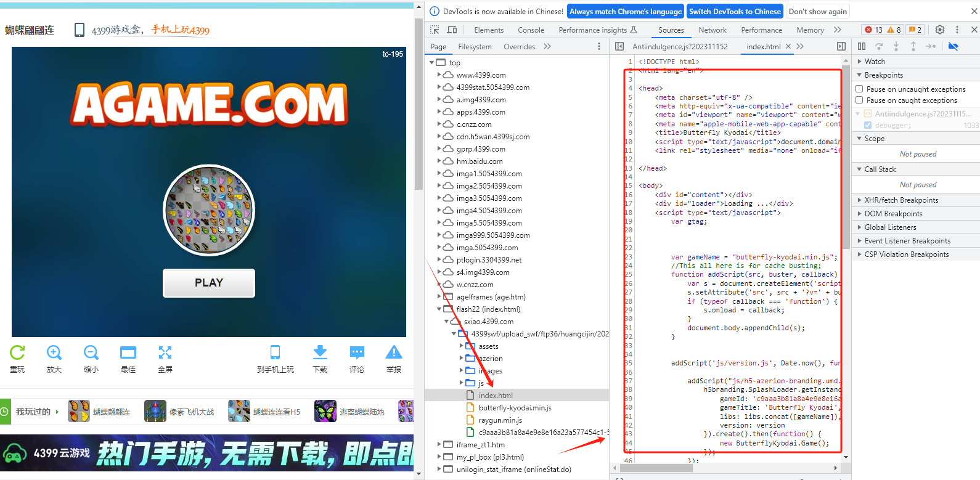Close the index.html editor tab
Screen dimensions: 980x480
click(x=788, y=46)
